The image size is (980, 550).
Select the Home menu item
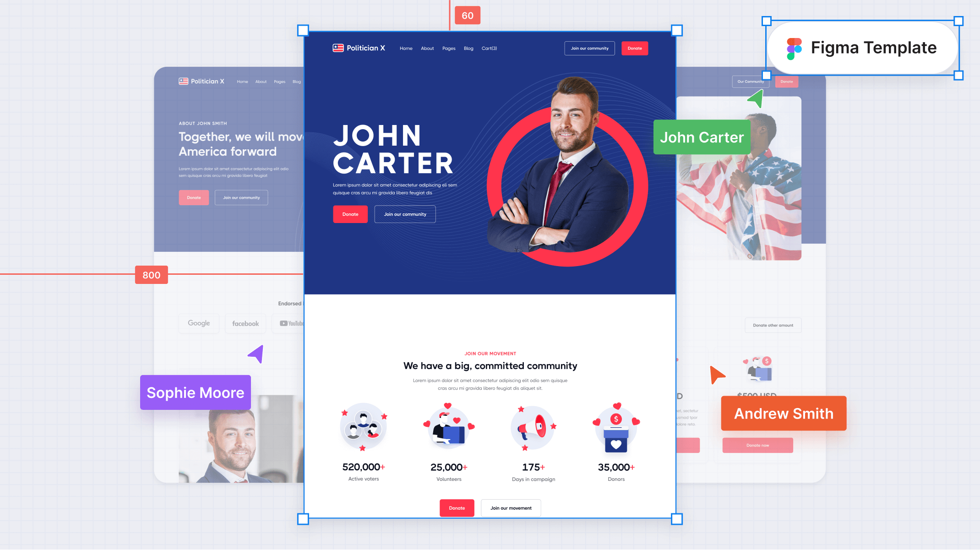pos(405,48)
